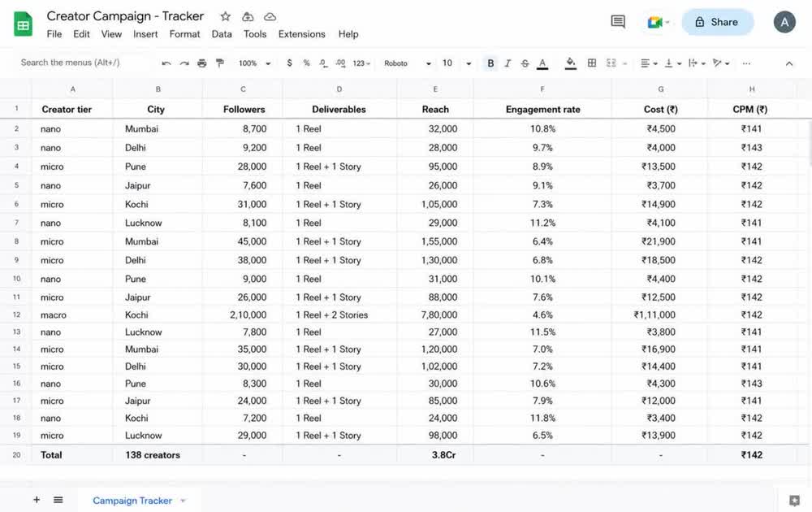This screenshot has width=812, height=512.
Task: Open the text color picker
Action: (542, 63)
